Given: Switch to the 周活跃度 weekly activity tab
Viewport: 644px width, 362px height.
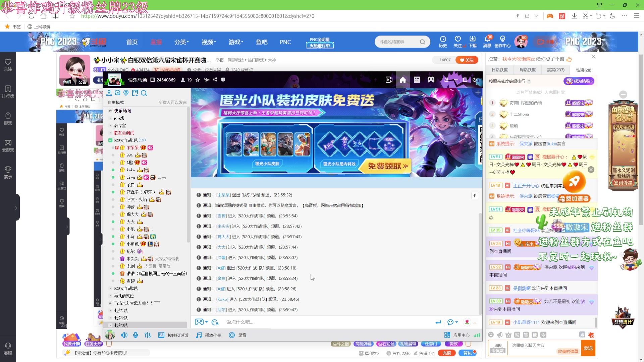Looking at the screenshot, I should click(x=527, y=70).
